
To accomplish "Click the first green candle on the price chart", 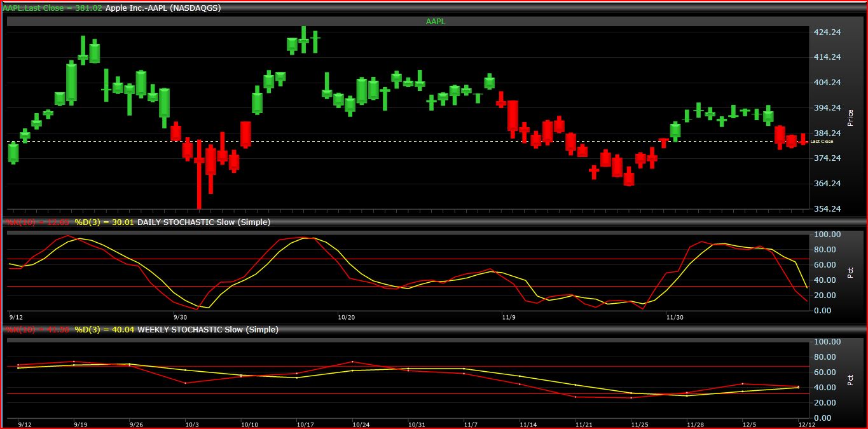I will pos(13,152).
